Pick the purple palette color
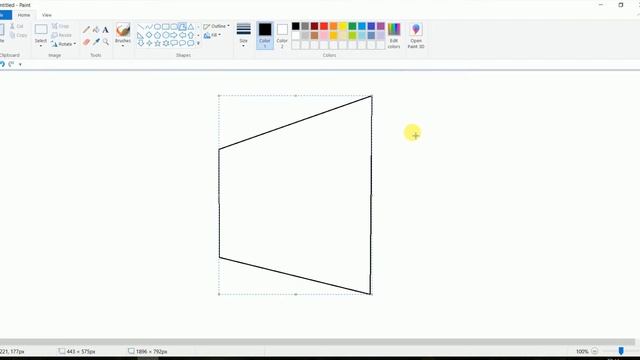The width and height of the screenshot is (640, 360). [380, 26]
